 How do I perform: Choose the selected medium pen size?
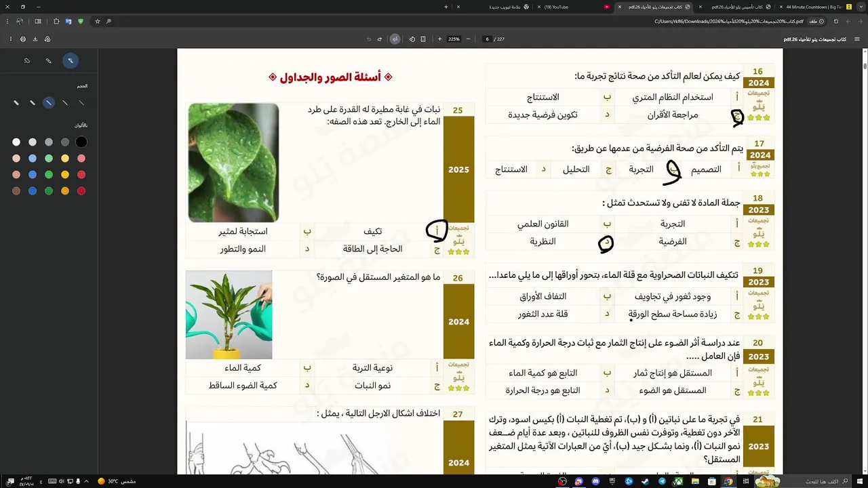pyautogui.click(x=49, y=103)
